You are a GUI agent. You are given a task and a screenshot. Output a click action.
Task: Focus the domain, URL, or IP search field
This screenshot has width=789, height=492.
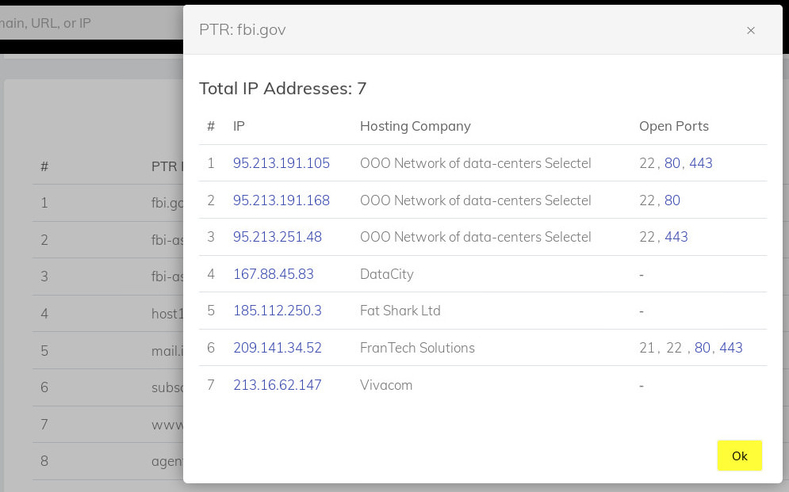91,23
